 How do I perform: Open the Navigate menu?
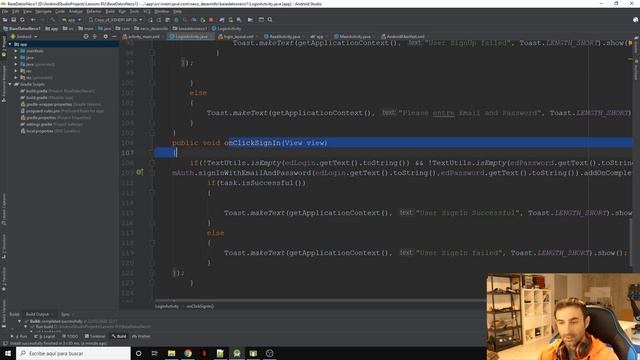coord(43,11)
